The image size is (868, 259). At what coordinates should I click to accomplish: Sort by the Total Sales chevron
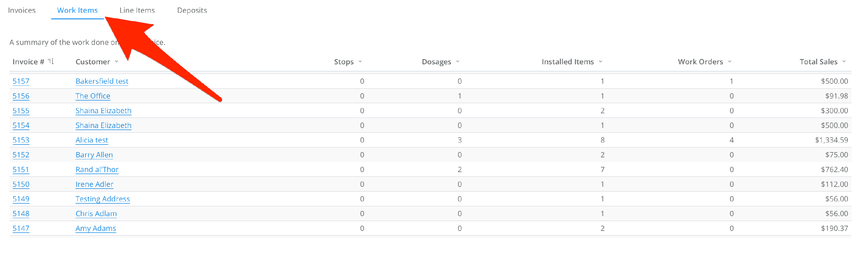[844, 61]
